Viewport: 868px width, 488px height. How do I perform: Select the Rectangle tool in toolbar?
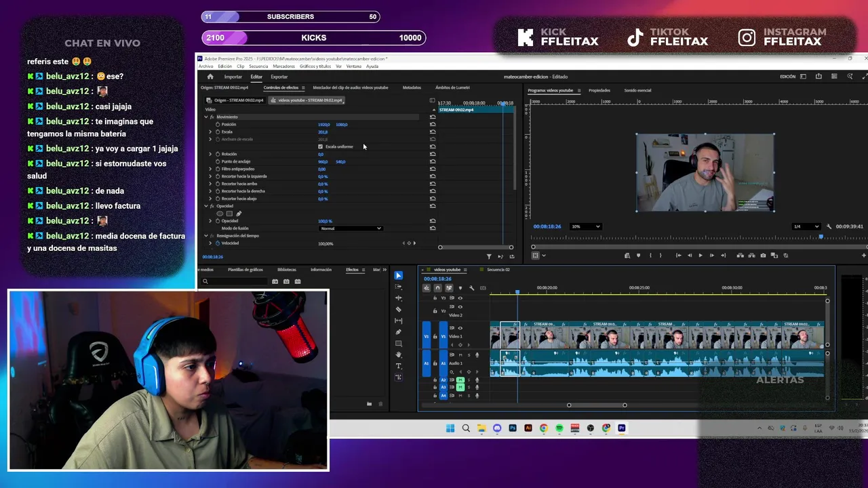398,344
